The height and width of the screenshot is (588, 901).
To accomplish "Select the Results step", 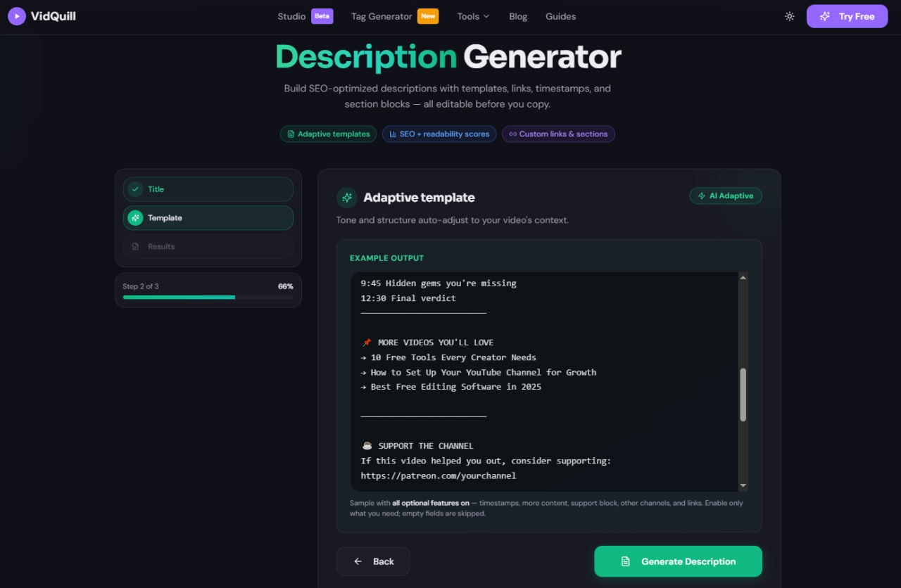I will pos(208,247).
